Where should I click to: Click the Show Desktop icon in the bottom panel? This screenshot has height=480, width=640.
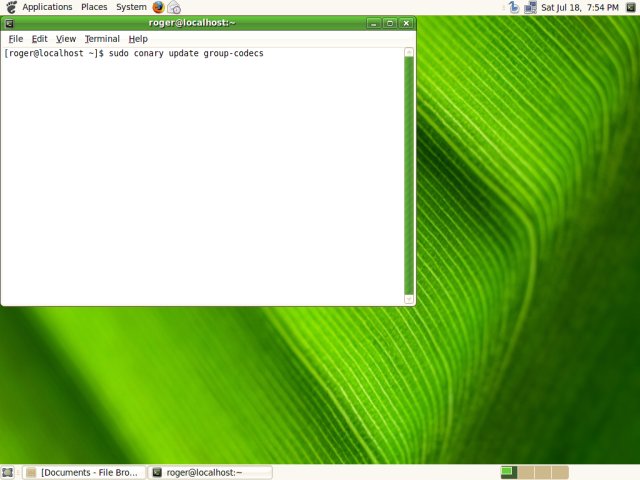8,473
